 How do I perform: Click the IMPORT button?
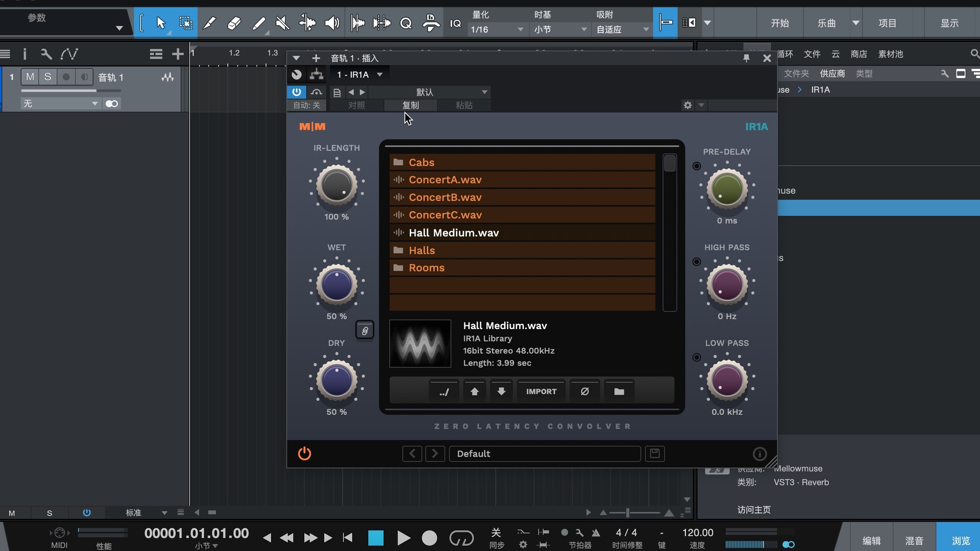(541, 391)
